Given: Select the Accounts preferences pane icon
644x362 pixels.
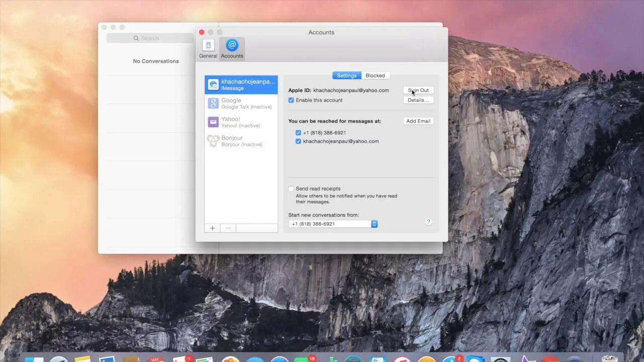Looking at the screenshot, I should tap(232, 49).
